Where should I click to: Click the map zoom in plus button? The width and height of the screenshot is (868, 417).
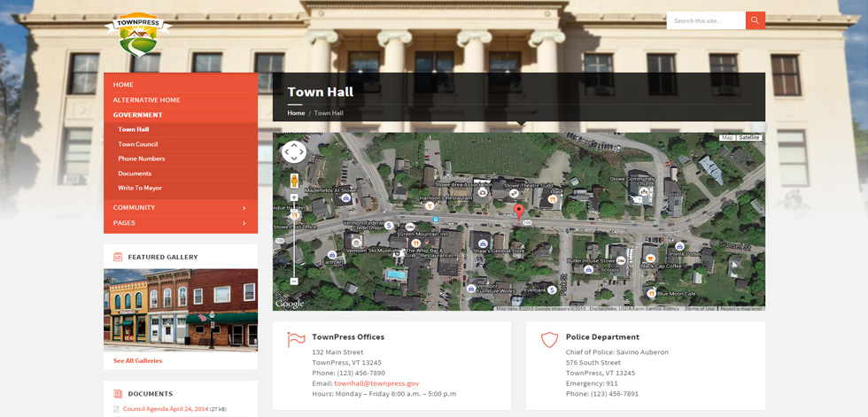tap(294, 197)
